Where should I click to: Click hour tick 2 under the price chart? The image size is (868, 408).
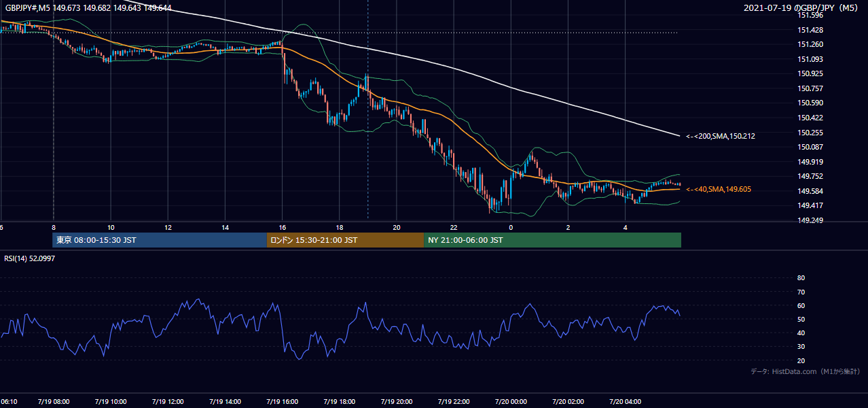click(568, 227)
